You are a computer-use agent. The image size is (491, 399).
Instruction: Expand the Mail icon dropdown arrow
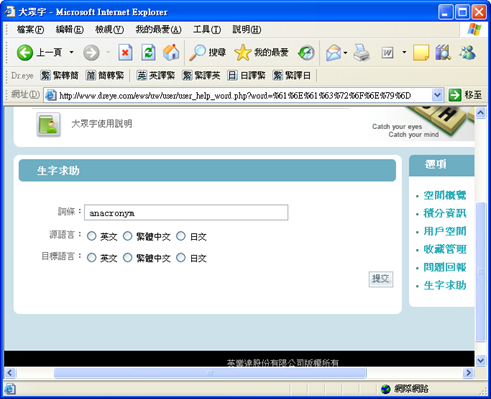(345, 53)
